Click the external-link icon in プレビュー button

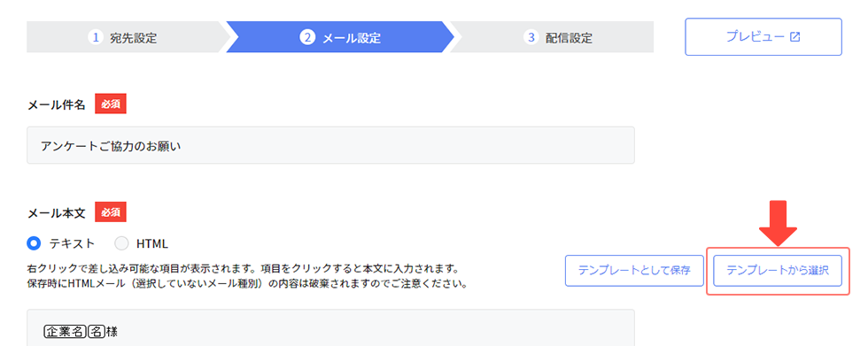(x=795, y=37)
